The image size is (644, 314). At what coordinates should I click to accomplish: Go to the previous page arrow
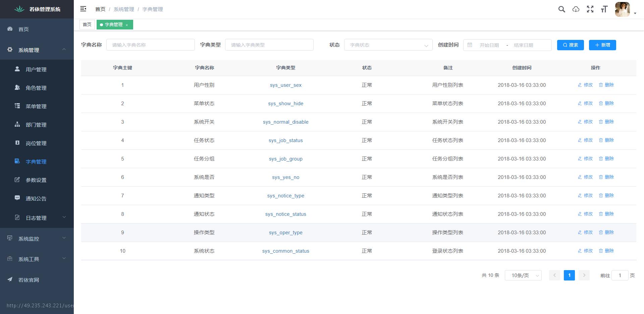[554, 275]
